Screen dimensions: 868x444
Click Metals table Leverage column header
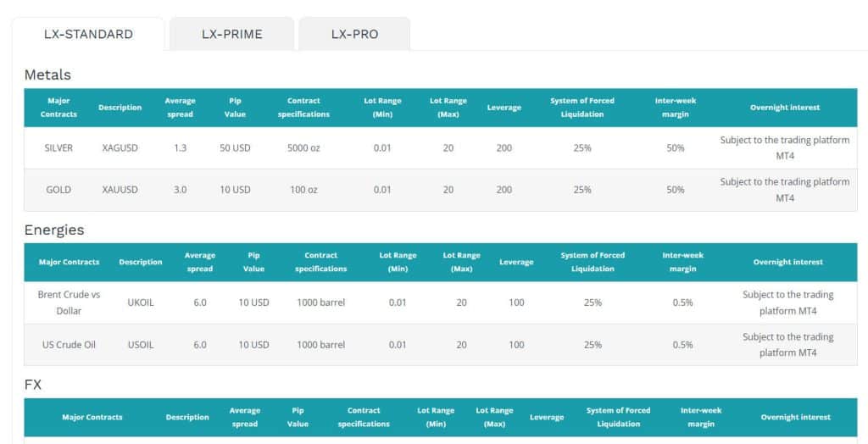coord(504,108)
